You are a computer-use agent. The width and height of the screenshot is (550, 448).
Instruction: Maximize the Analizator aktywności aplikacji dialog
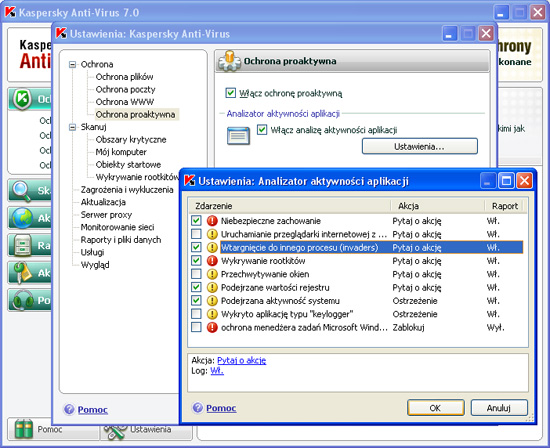(506, 181)
